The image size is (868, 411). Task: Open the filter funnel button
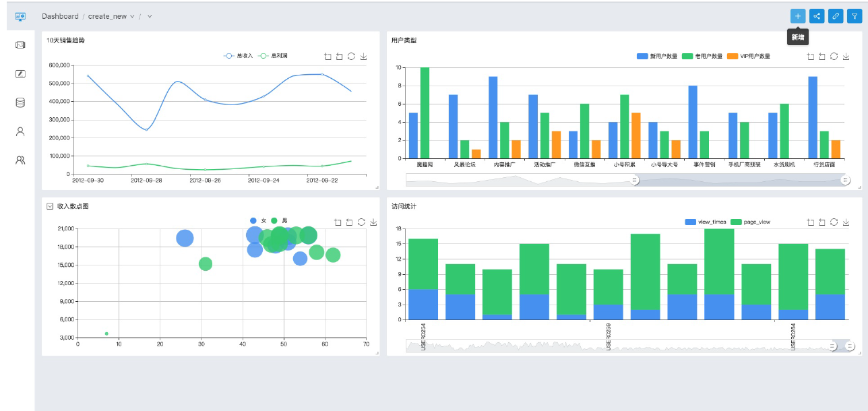[x=855, y=16]
